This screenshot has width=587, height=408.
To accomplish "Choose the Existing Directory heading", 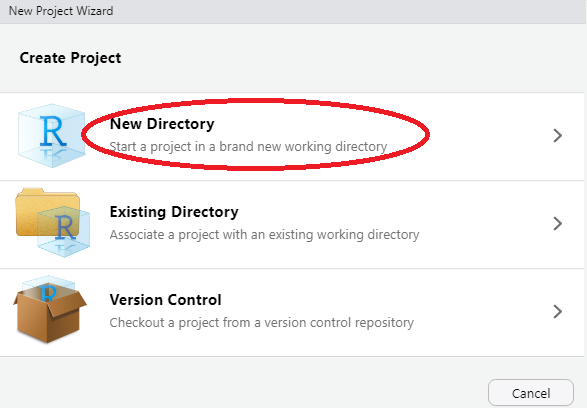I will pos(174,212).
